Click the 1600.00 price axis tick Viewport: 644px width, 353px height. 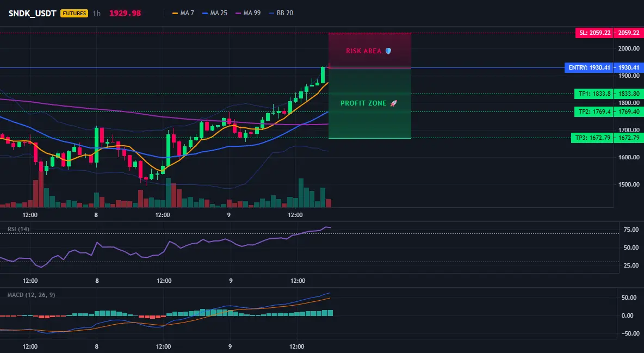629,157
